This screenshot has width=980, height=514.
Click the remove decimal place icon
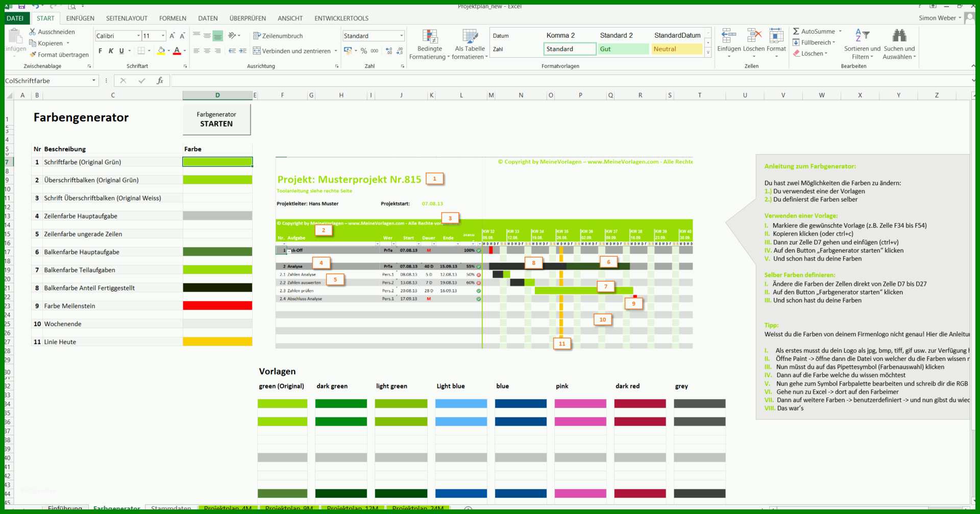pyautogui.click(x=400, y=51)
